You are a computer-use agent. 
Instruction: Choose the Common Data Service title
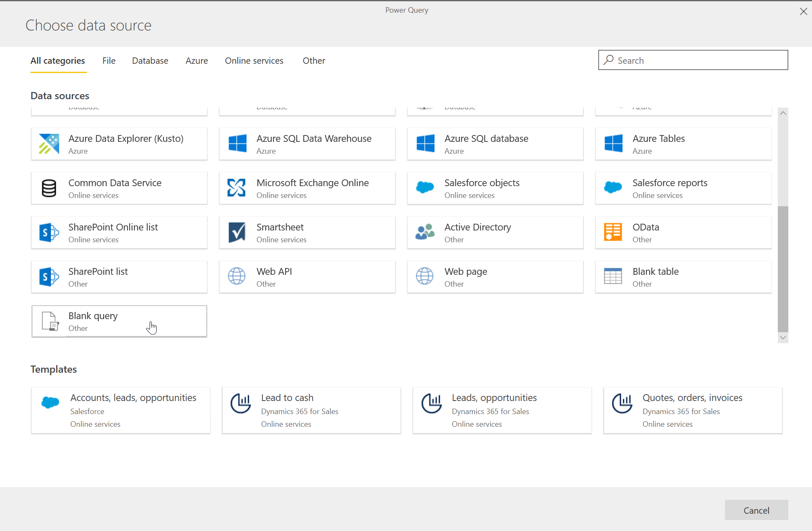(x=115, y=183)
